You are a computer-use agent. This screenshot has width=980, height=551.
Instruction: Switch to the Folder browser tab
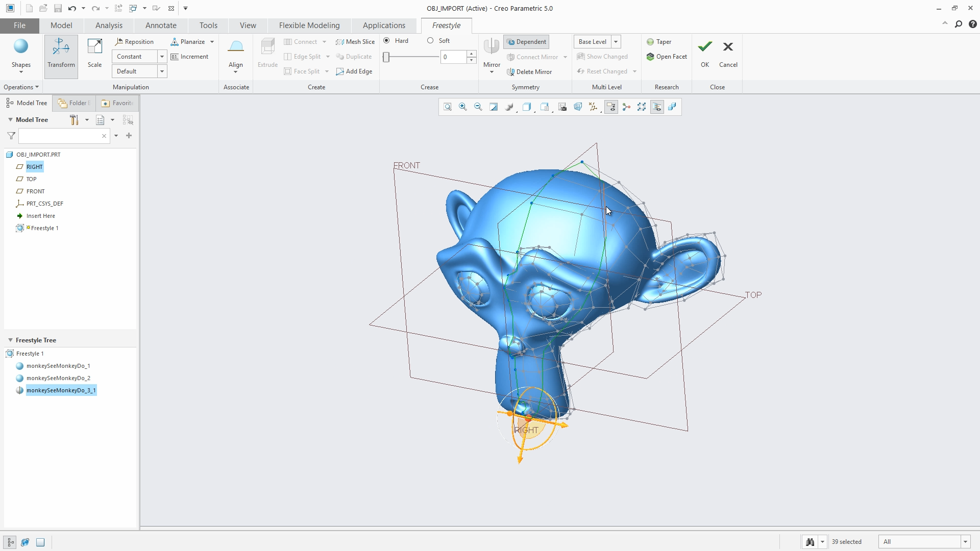pyautogui.click(x=75, y=103)
